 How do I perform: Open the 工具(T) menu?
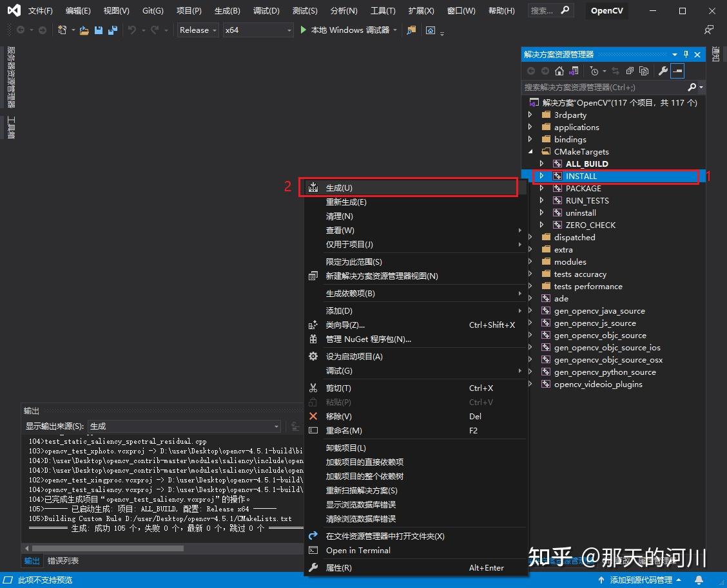point(383,10)
